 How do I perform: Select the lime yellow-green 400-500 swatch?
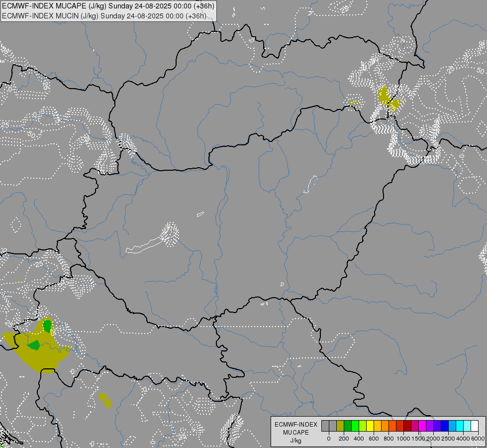click(x=363, y=426)
